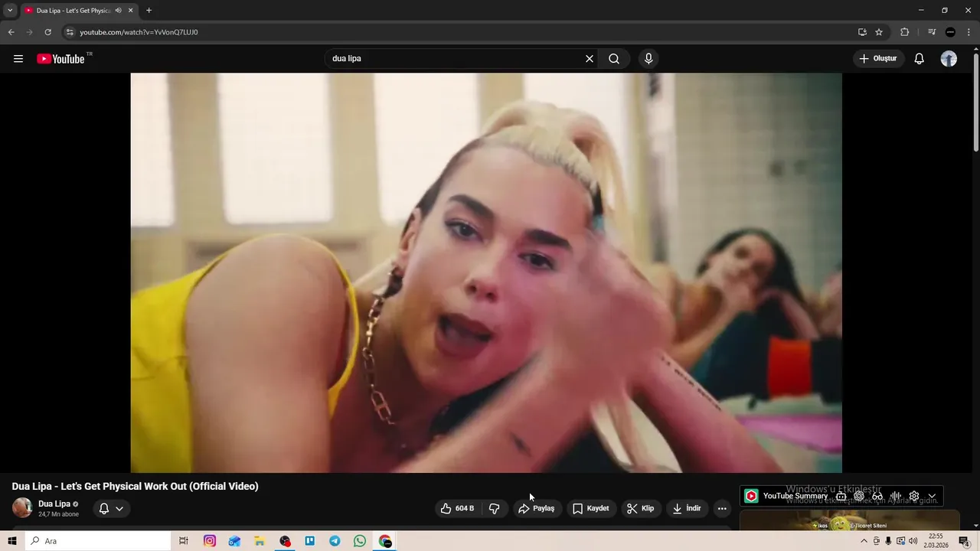Like the video with 604 B thumbs-up
The width and height of the screenshot is (980, 551).
click(x=458, y=508)
